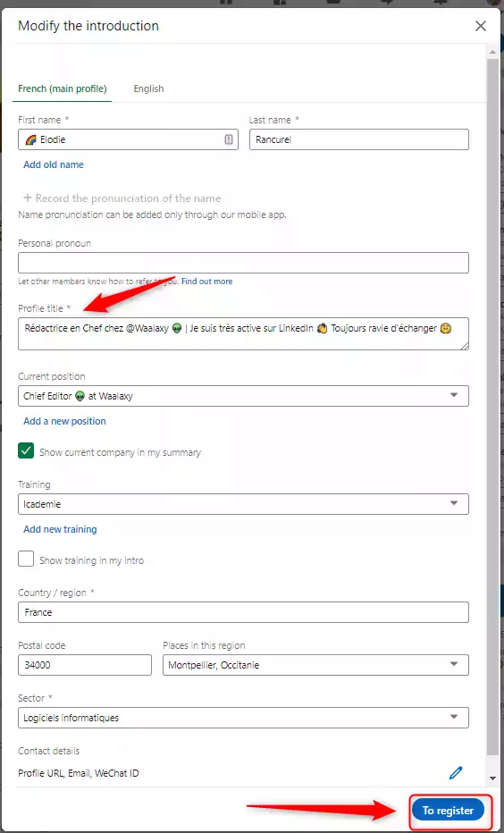The height and width of the screenshot is (833, 504).
Task: Click the Add a new position link
Action: 65,421
